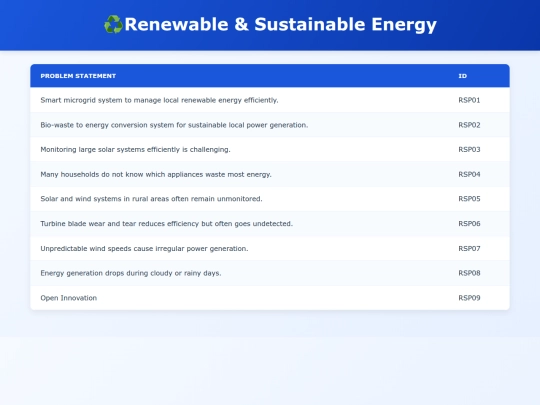This screenshot has width=540, height=405.
Task: Select the solar and wind rural areas statement
Action: [x=151, y=199]
